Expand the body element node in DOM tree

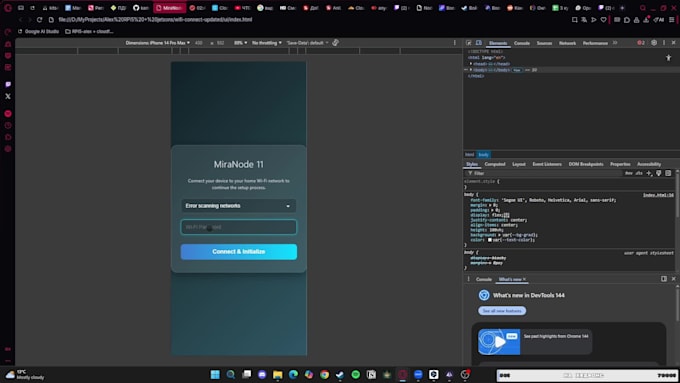[471, 70]
